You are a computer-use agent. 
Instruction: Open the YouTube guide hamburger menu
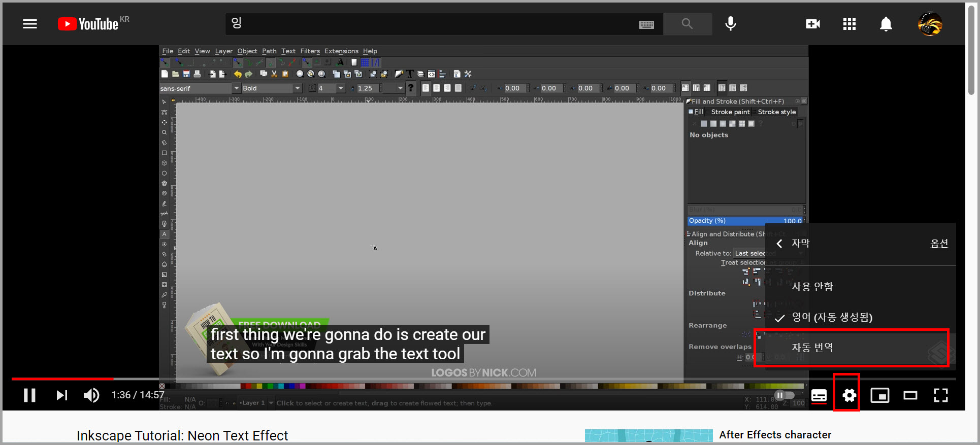pos(30,24)
